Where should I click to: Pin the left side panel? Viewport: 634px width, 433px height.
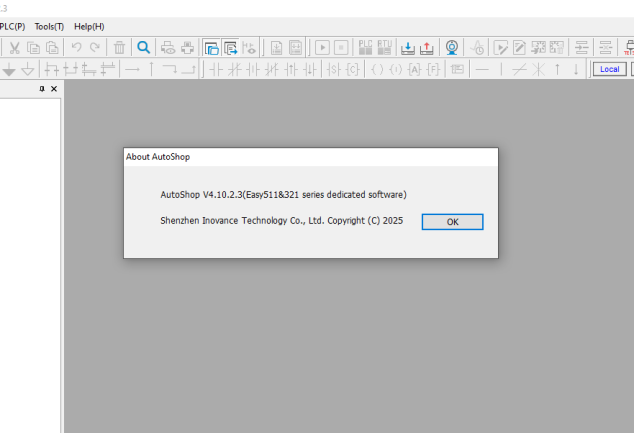click(42, 89)
